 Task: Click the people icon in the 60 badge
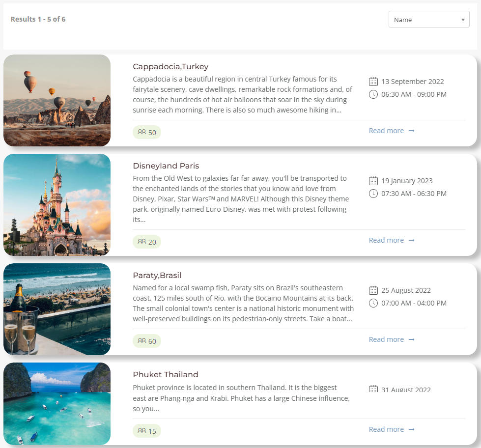[142, 341]
